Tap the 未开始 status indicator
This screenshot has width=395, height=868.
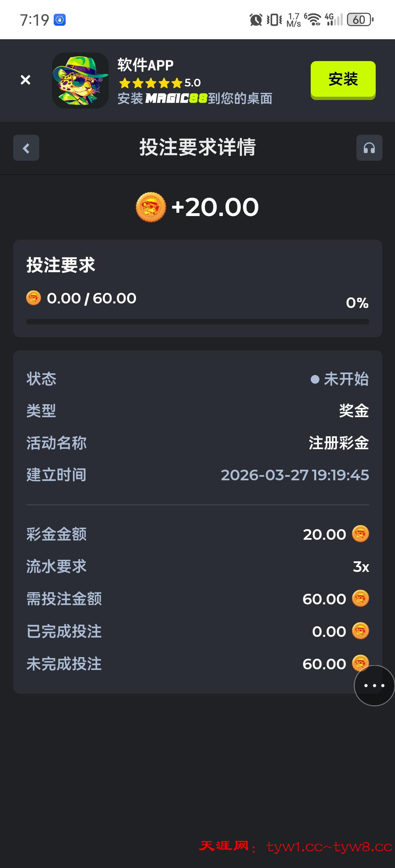click(x=340, y=379)
